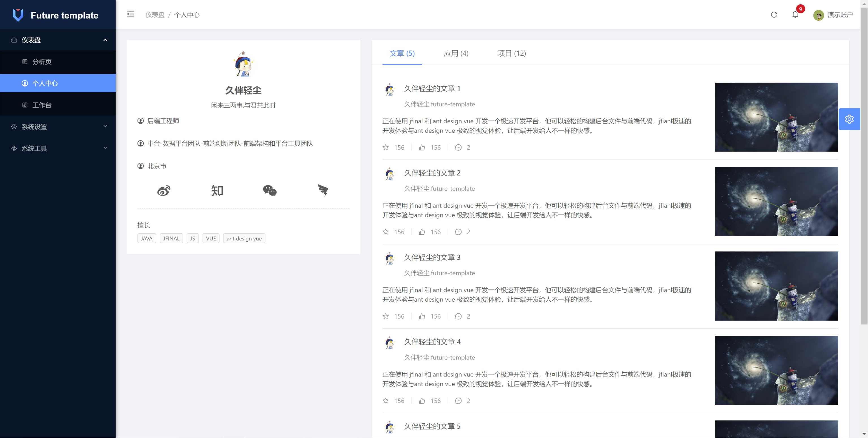Click the WeChat icon in profile card
868x438 pixels.
coord(270,190)
